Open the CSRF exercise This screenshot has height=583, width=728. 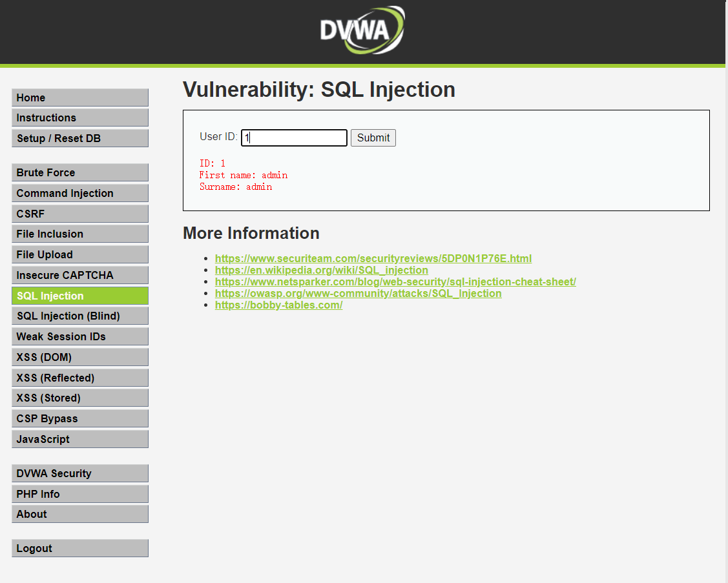pyautogui.click(x=79, y=213)
